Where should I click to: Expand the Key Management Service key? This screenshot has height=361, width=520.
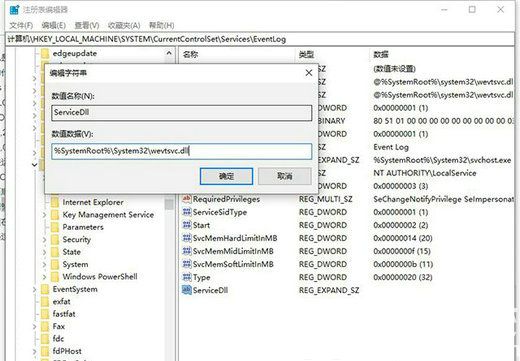44,215
